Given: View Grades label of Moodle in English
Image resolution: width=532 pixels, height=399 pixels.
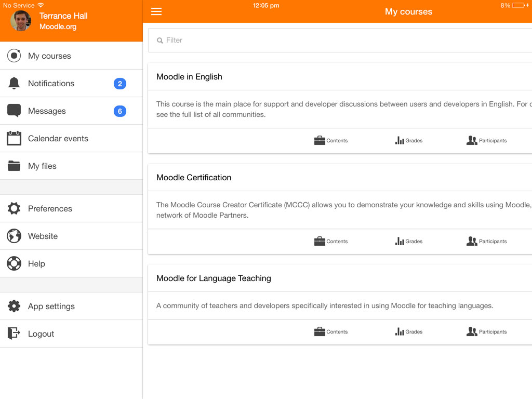Looking at the screenshot, I should [414, 140].
